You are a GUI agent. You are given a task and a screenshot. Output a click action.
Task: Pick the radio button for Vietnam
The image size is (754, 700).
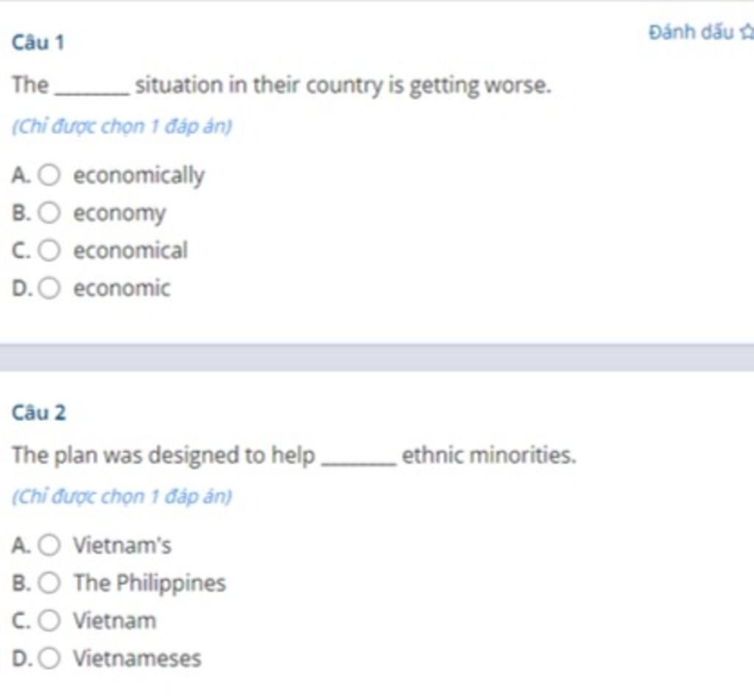click(x=49, y=621)
